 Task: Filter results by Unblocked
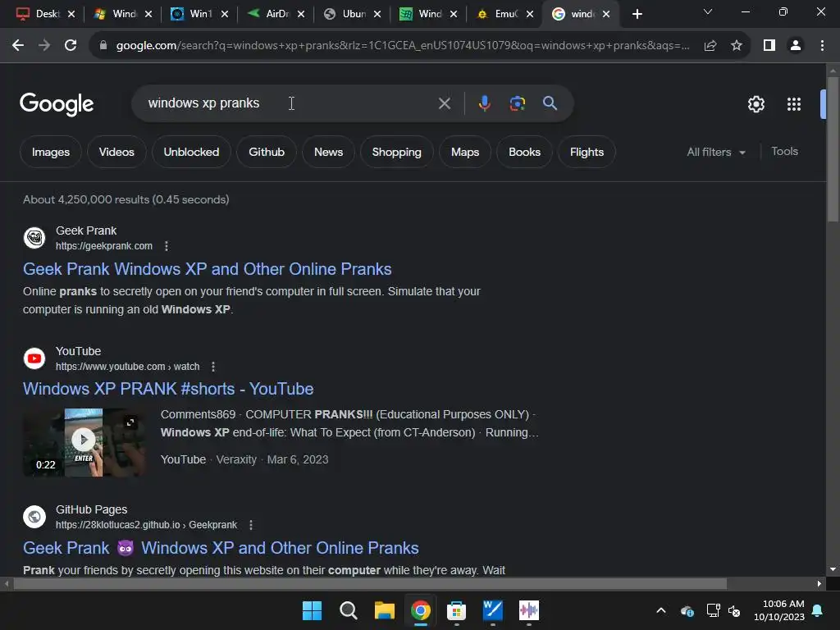click(191, 152)
